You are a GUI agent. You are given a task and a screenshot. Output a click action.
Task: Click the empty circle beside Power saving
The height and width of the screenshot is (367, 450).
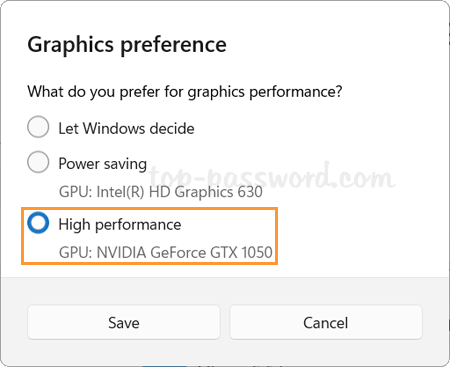38,162
